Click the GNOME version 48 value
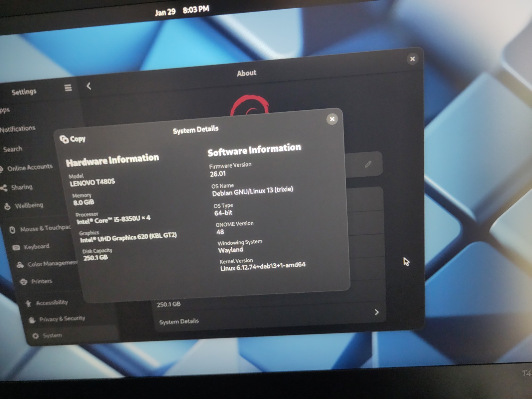532x399 pixels. coord(220,232)
